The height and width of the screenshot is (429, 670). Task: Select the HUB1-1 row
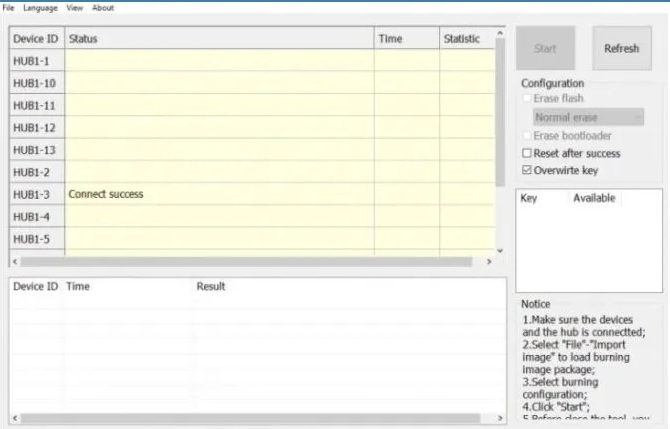(x=252, y=61)
